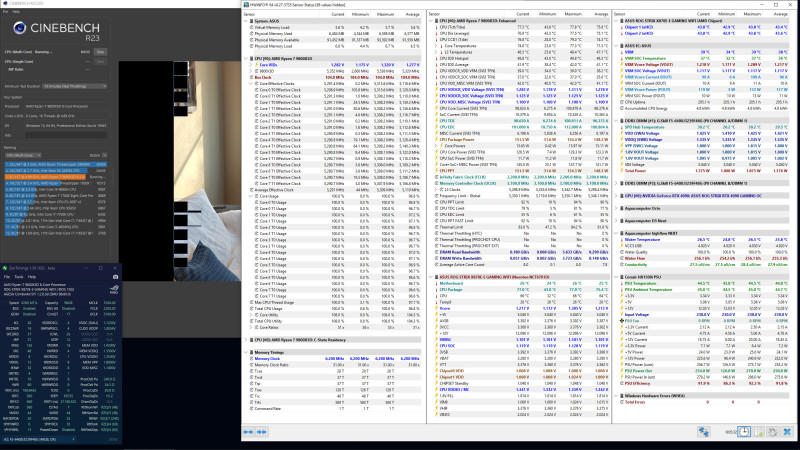Open HWiNFO sensor settings gear icon

click(x=773, y=432)
